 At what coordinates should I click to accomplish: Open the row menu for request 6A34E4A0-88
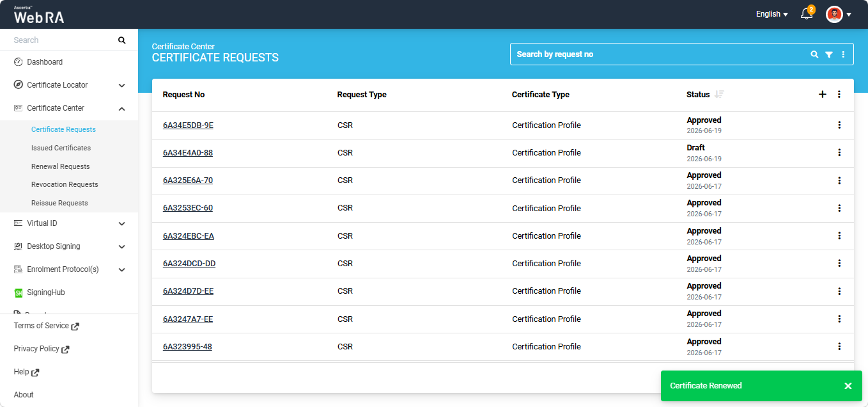click(839, 153)
